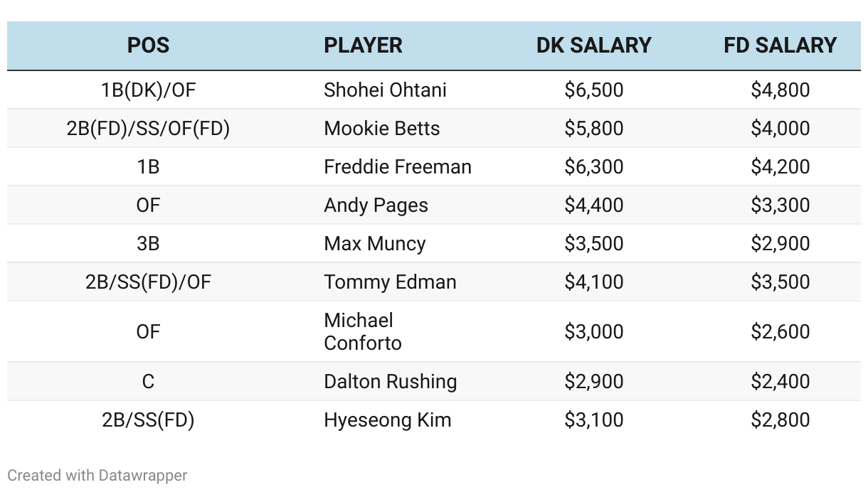Select the 2B(FD)/SS/OF(FD) position cell
The image size is (868, 492).
(148, 129)
